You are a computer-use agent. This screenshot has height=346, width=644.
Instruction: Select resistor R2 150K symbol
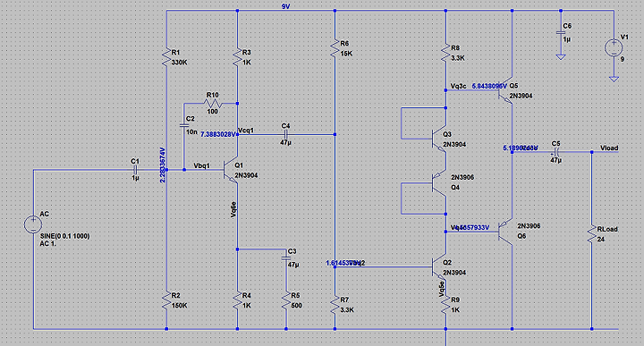coord(166,300)
